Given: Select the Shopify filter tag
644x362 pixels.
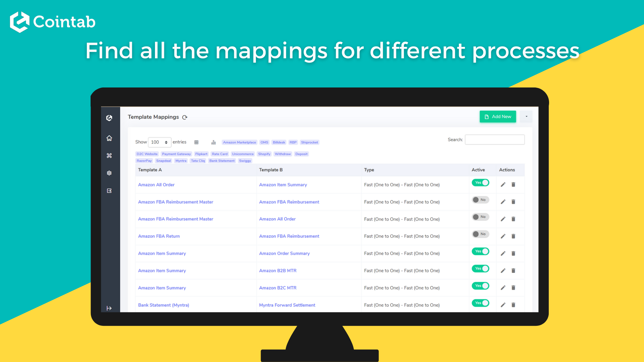Looking at the screenshot, I should point(264,154).
